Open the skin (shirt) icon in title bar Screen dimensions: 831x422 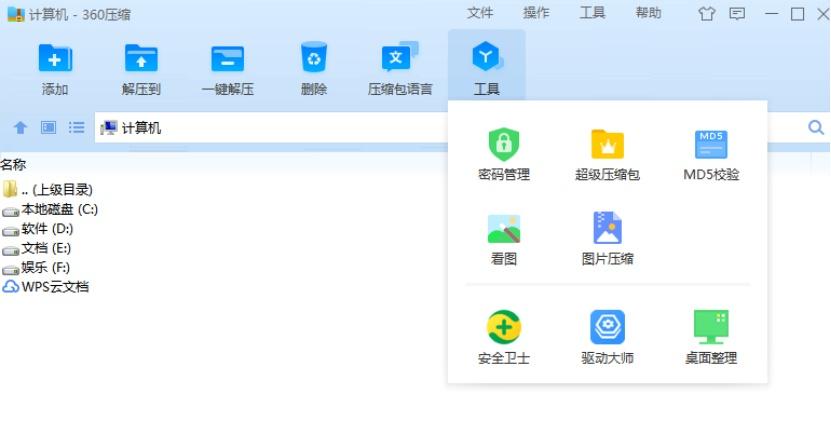(x=706, y=14)
